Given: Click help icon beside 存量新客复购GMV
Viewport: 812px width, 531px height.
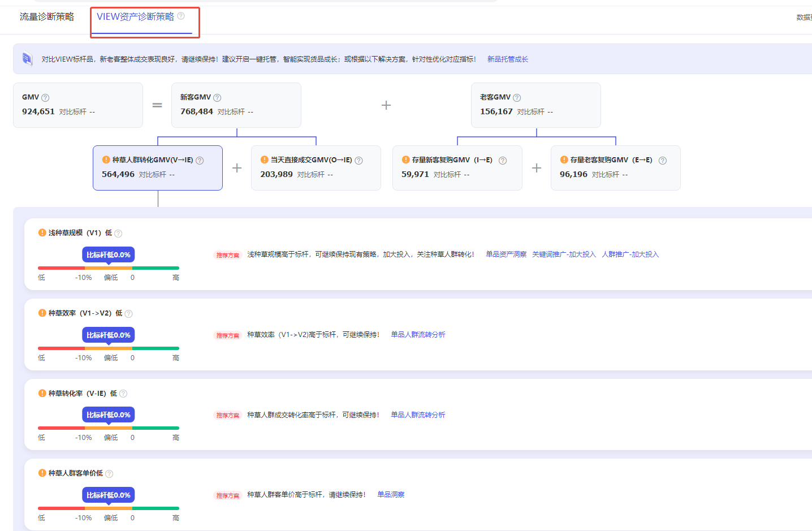Looking at the screenshot, I should coord(503,161).
